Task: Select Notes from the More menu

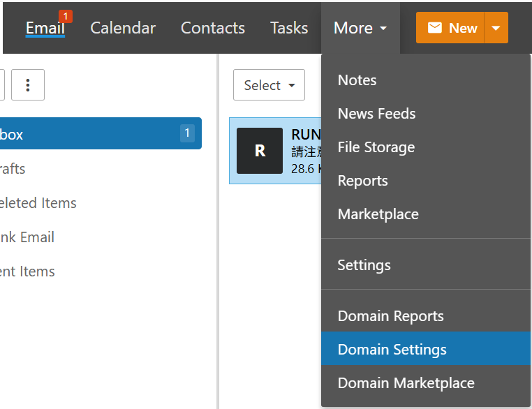Action: tap(357, 80)
